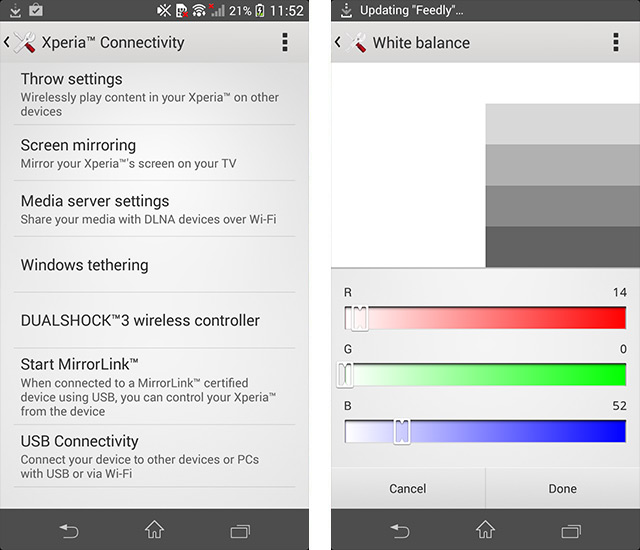Viewport: 640px width, 550px height.
Task: Tap the 21% battery percentage text
Action: pos(240,11)
